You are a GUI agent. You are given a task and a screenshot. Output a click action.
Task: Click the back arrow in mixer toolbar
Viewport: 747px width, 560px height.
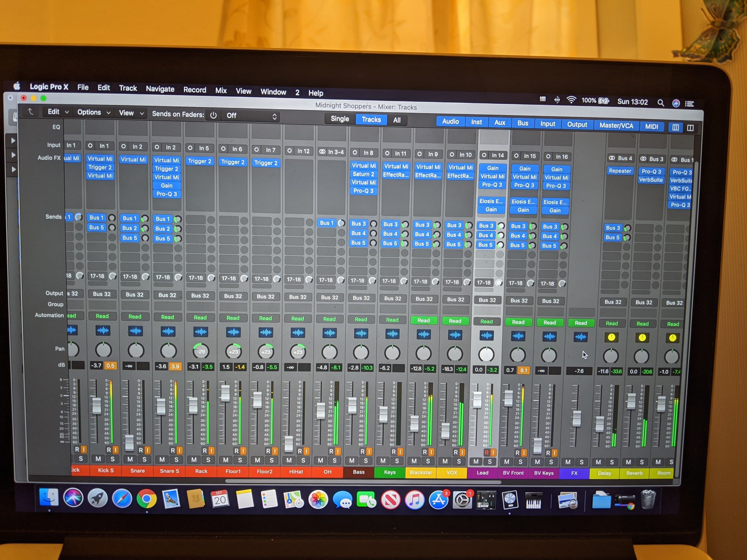(30, 112)
